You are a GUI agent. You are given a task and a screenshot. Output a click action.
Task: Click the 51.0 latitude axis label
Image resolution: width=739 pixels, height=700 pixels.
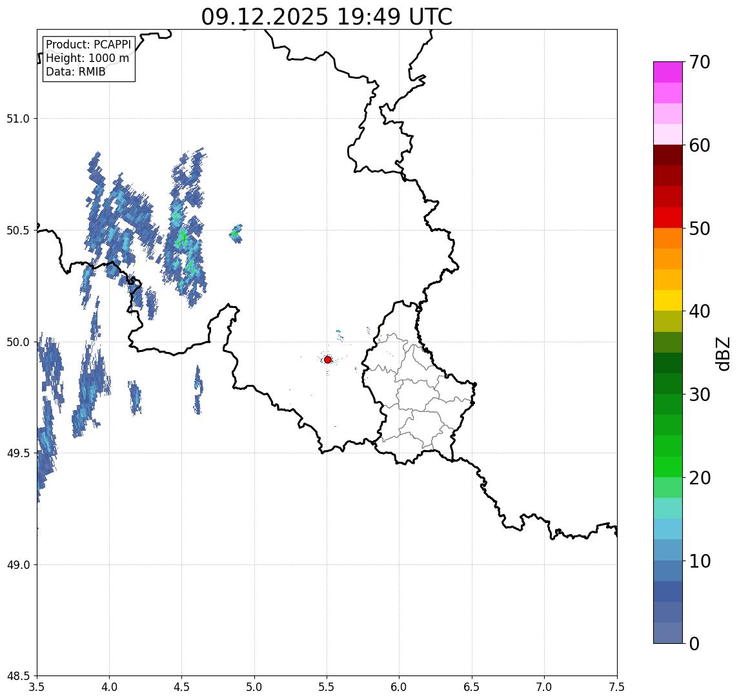pyautogui.click(x=18, y=119)
